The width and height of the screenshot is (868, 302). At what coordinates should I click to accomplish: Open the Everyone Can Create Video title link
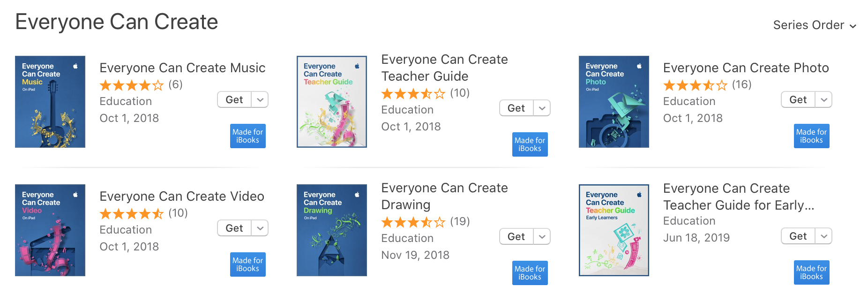(182, 196)
